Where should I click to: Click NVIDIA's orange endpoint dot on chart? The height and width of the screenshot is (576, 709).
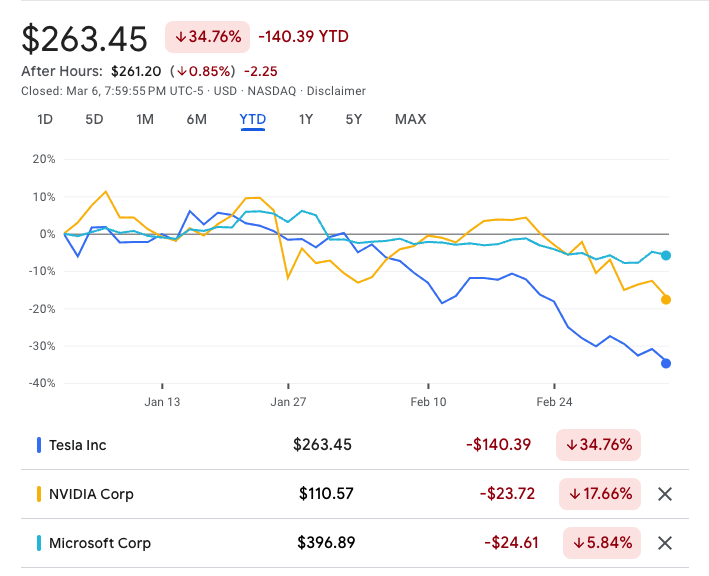[666, 299]
